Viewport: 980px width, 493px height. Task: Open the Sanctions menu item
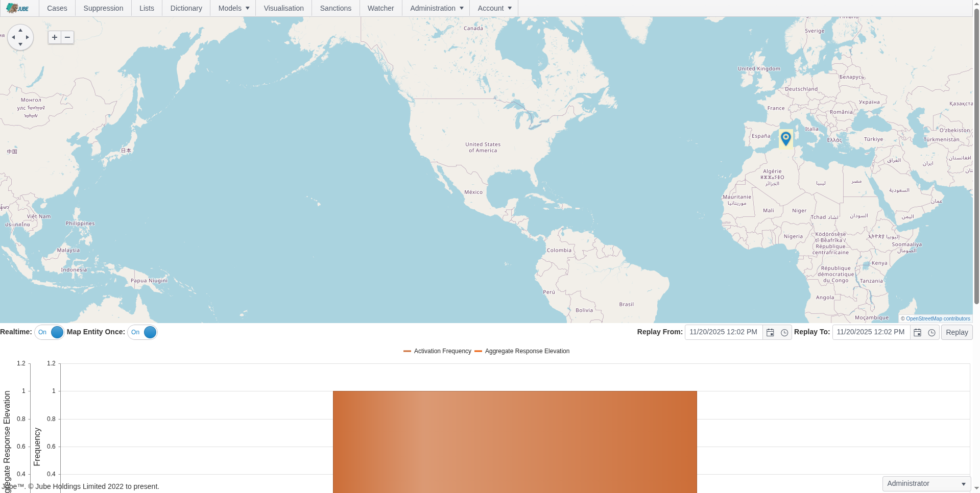[x=336, y=8]
